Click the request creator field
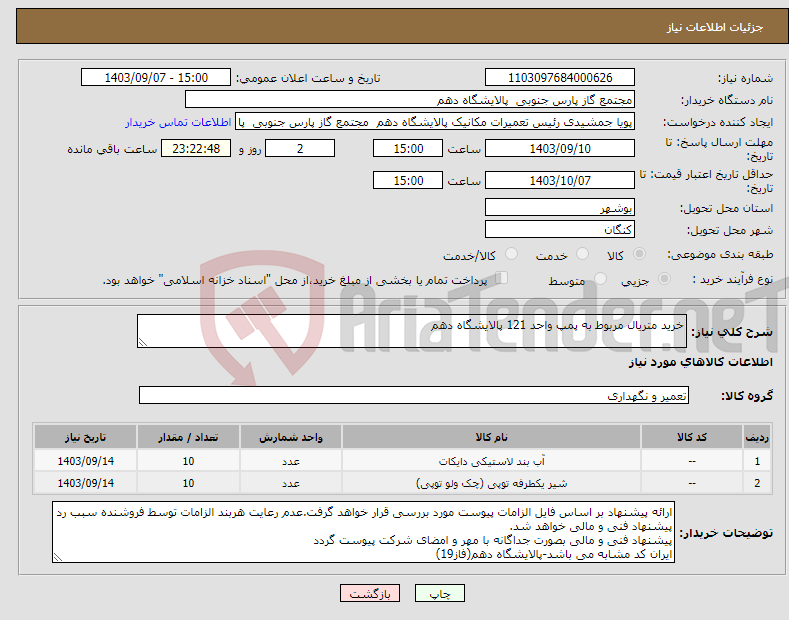The width and height of the screenshot is (789, 620). tap(435, 122)
